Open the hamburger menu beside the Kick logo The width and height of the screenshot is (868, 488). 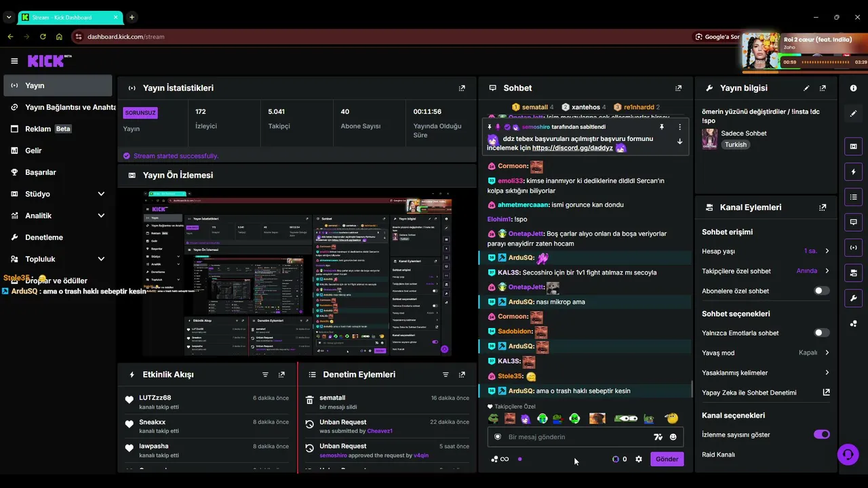pos(14,61)
